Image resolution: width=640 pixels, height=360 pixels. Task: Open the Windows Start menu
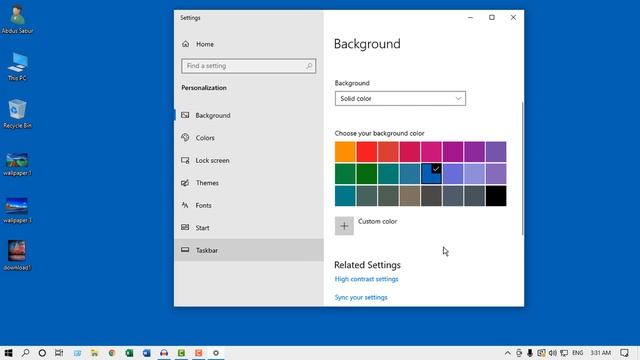[x=8, y=353]
